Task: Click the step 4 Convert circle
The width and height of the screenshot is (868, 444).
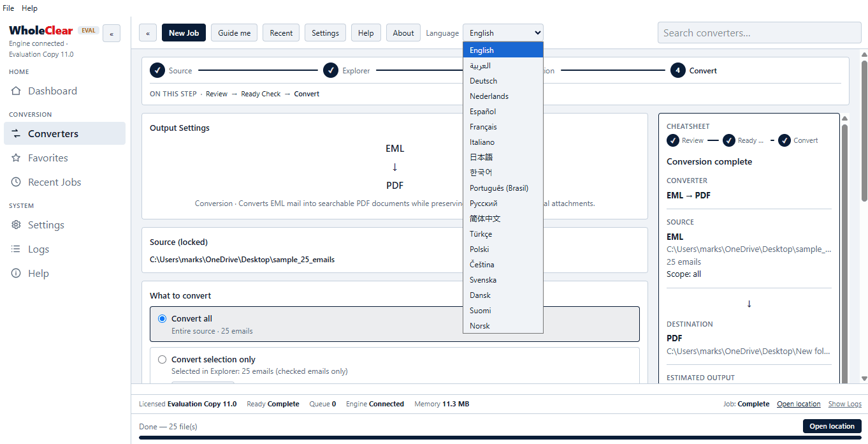Action: tap(678, 71)
